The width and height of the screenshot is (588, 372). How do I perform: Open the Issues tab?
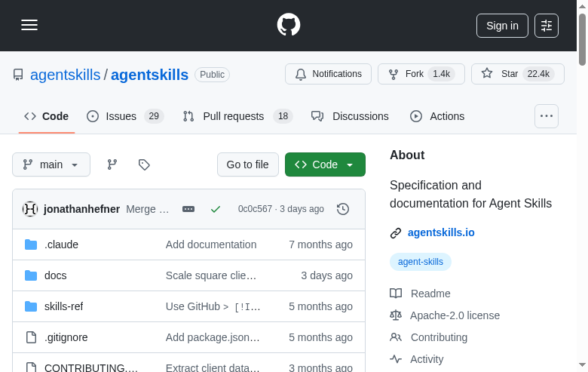(x=125, y=116)
